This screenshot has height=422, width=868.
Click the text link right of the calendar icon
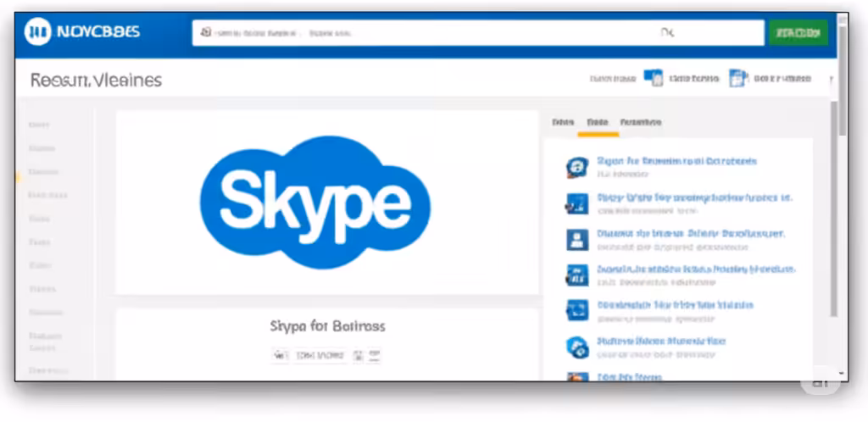(782, 79)
